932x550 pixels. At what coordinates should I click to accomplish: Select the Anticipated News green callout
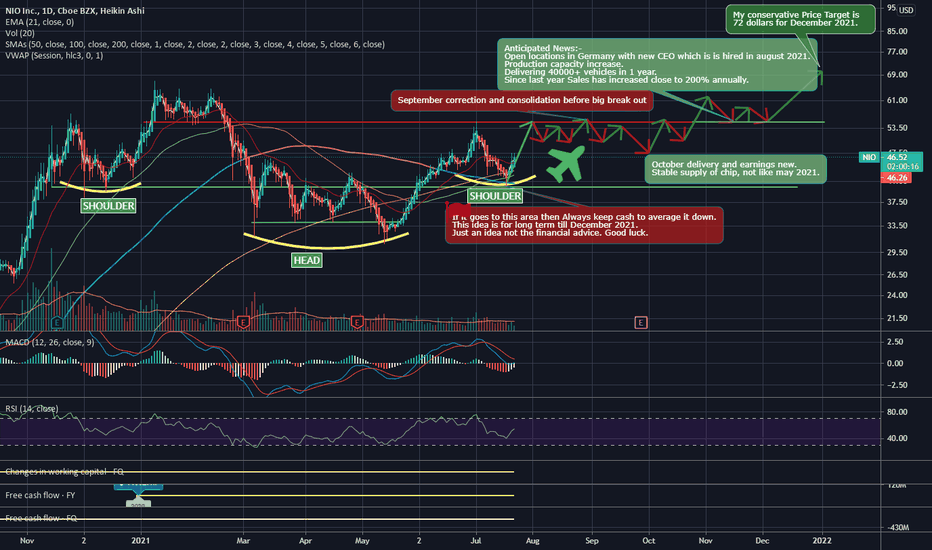point(657,64)
